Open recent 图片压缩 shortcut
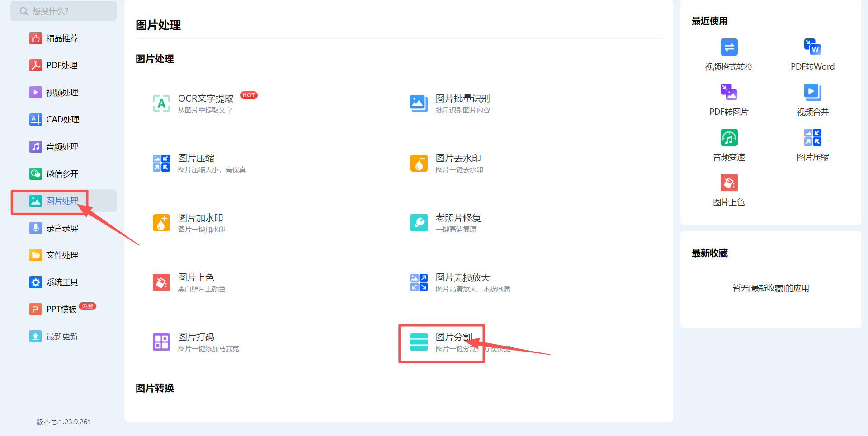The image size is (868, 436). (812, 145)
